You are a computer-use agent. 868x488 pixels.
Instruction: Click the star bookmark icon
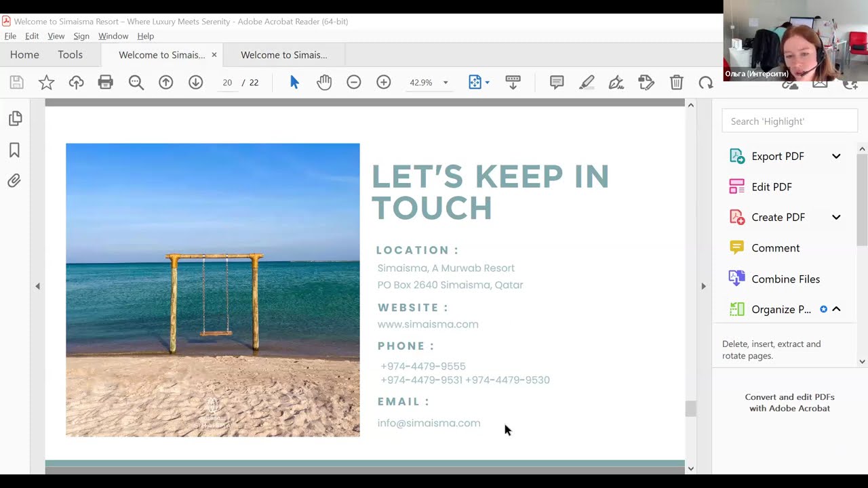tap(46, 83)
